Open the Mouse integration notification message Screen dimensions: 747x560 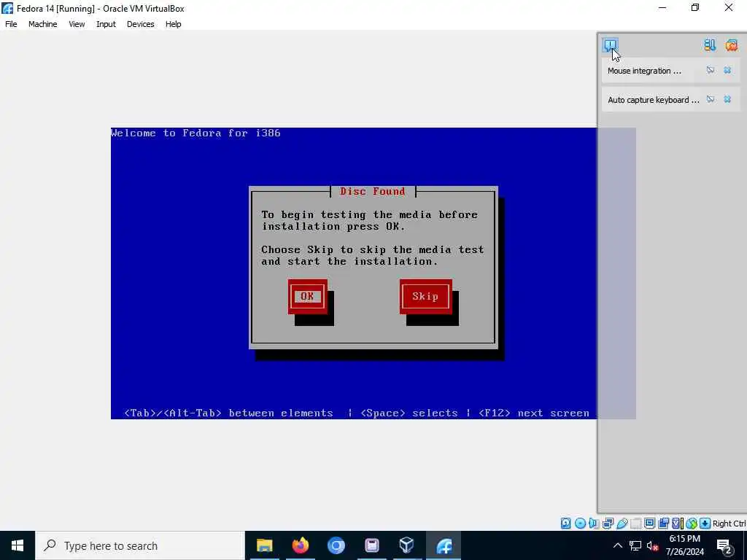pos(644,71)
